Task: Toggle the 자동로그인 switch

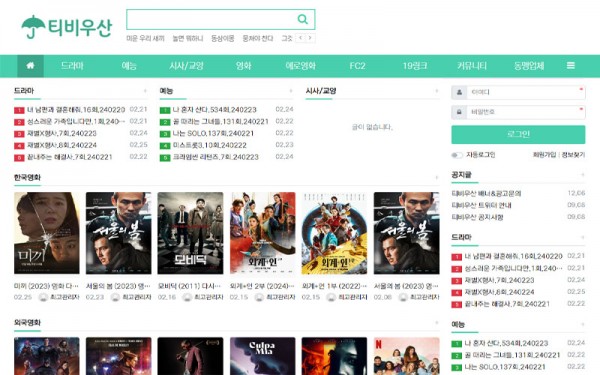Action: (457, 155)
